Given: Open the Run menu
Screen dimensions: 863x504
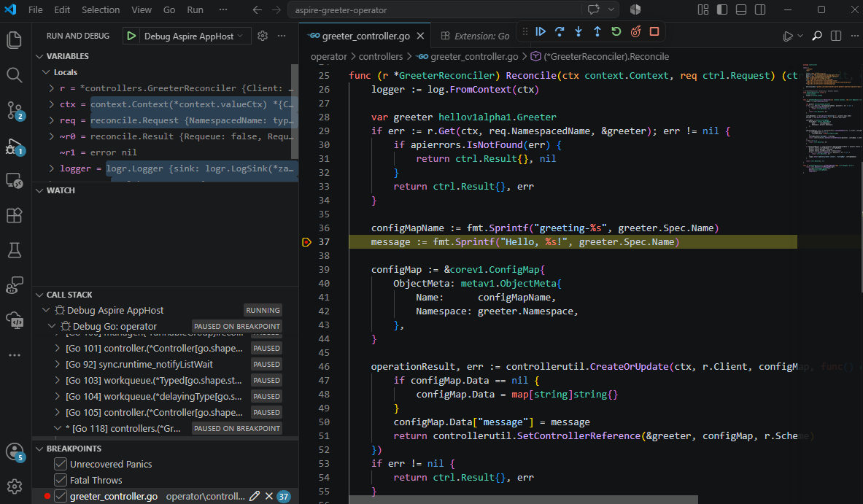Looking at the screenshot, I should click(195, 10).
